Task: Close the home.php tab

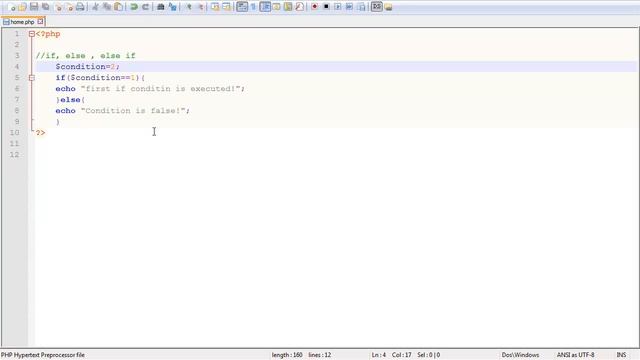Action: (x=40, y=21)
